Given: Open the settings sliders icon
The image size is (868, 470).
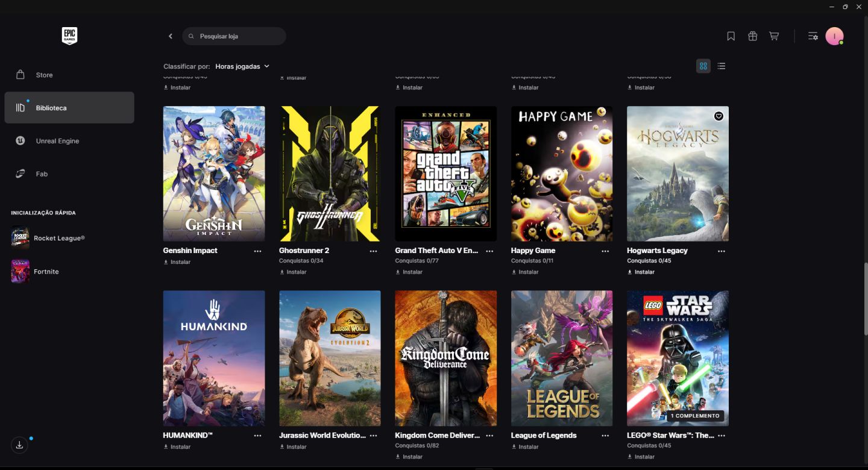Looking at the screenshot, I should tap(813, 36).
